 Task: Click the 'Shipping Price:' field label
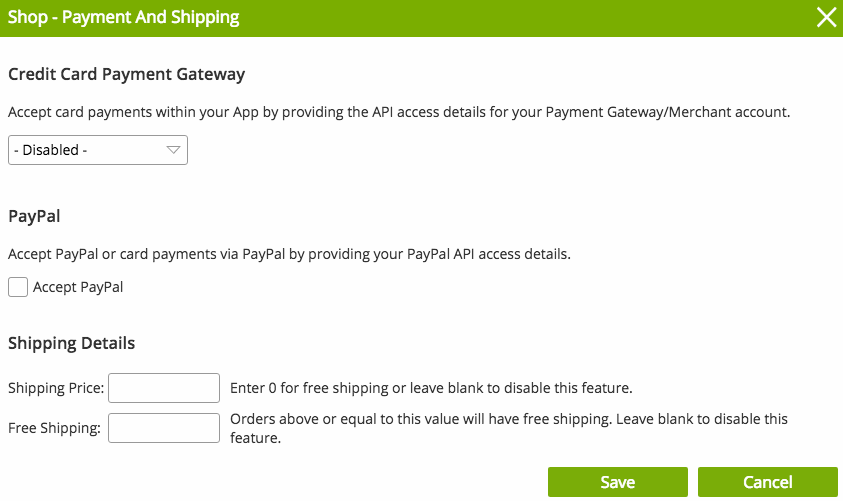point(56,387)
